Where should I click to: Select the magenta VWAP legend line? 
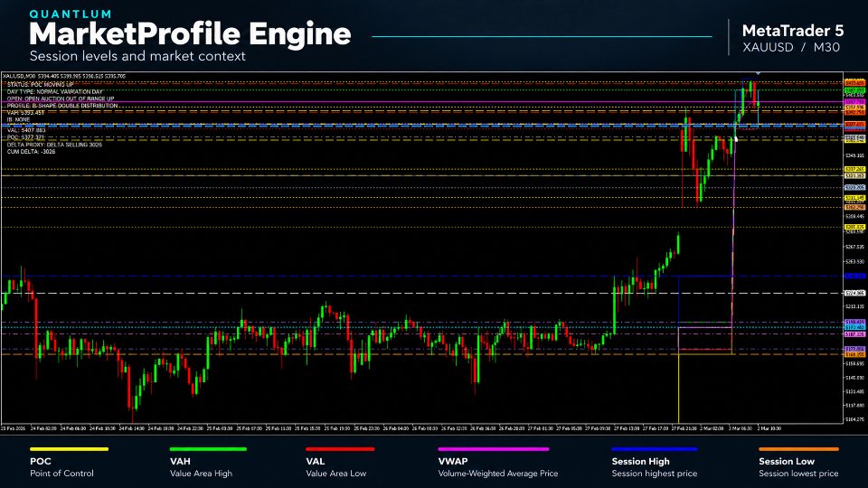coord(494,449)
